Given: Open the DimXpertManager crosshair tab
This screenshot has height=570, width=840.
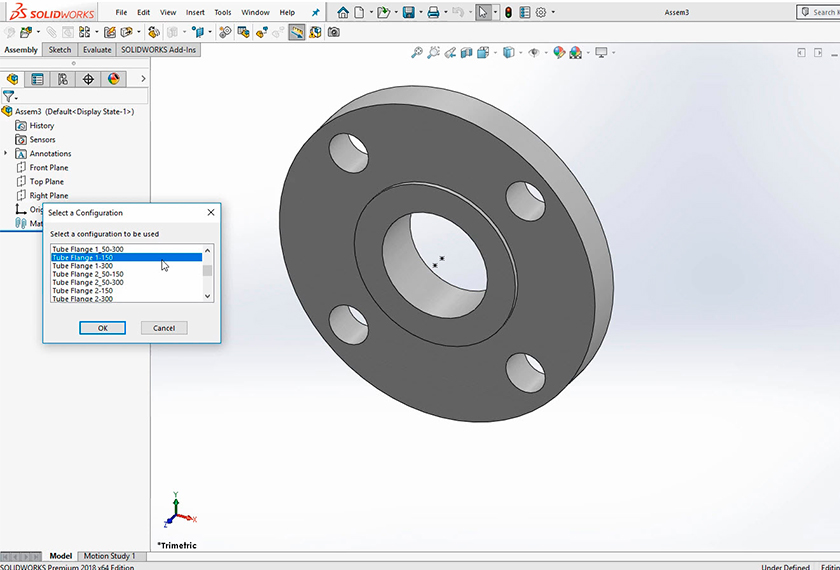Looking at the screenshot, I should (x=88, y=79).
